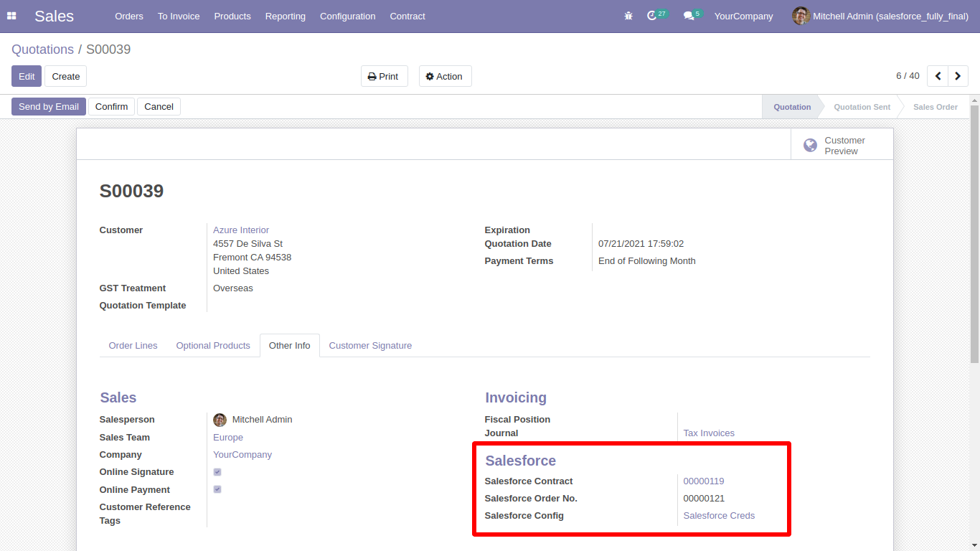Click the 6 / 40 pager counter
The width and height of the screenshot is (980, 551).
908,76
